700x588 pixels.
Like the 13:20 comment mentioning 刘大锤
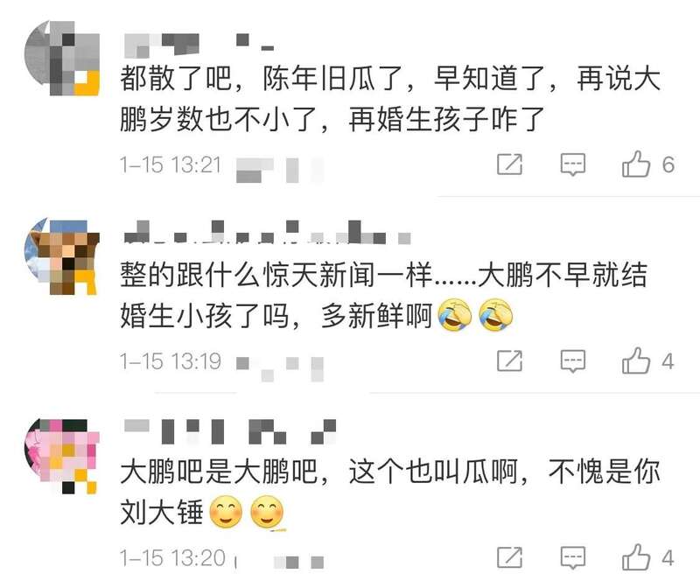click(x=636, y=556)
